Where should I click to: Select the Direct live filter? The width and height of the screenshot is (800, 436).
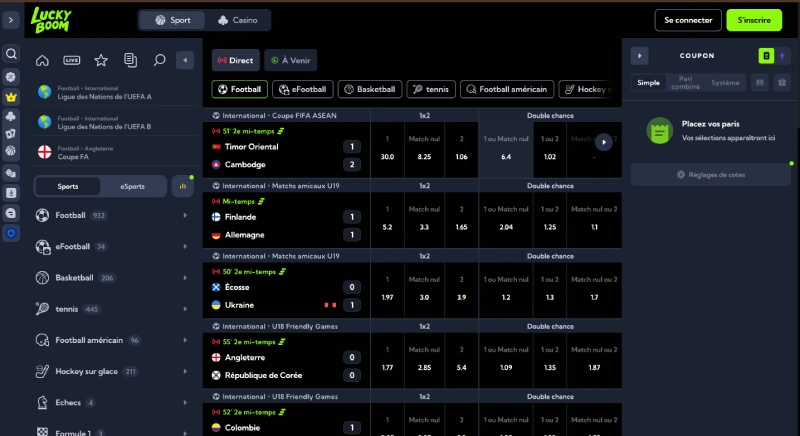click(x=236, y=60)
